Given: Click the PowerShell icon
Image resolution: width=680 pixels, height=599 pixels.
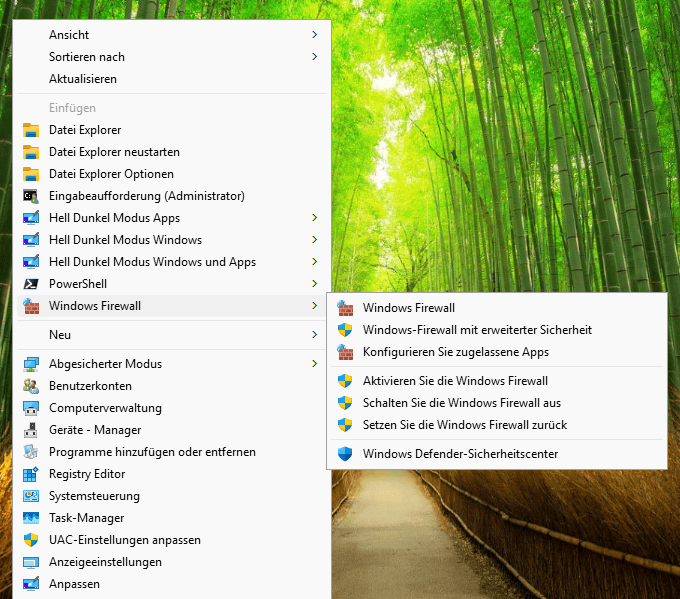Looking at the screenshot, I should [31, 284].
